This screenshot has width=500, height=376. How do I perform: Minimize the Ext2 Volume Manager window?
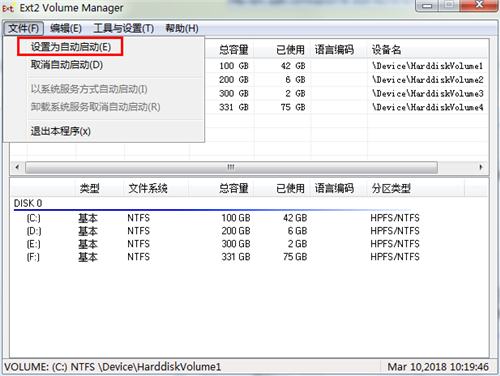coord(427,6)
